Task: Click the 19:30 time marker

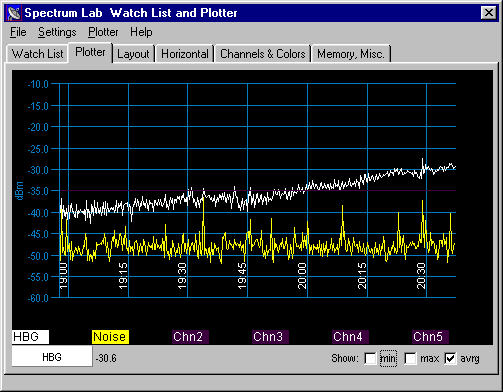Action: (x=182, y=275)
